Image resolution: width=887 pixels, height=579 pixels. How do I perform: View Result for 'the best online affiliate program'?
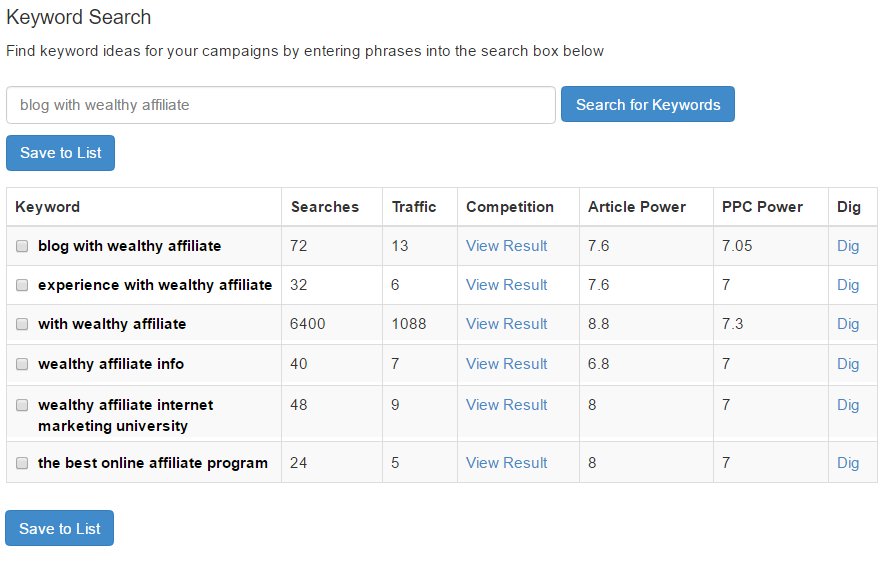pyautogui.click(x=506, y=463)
